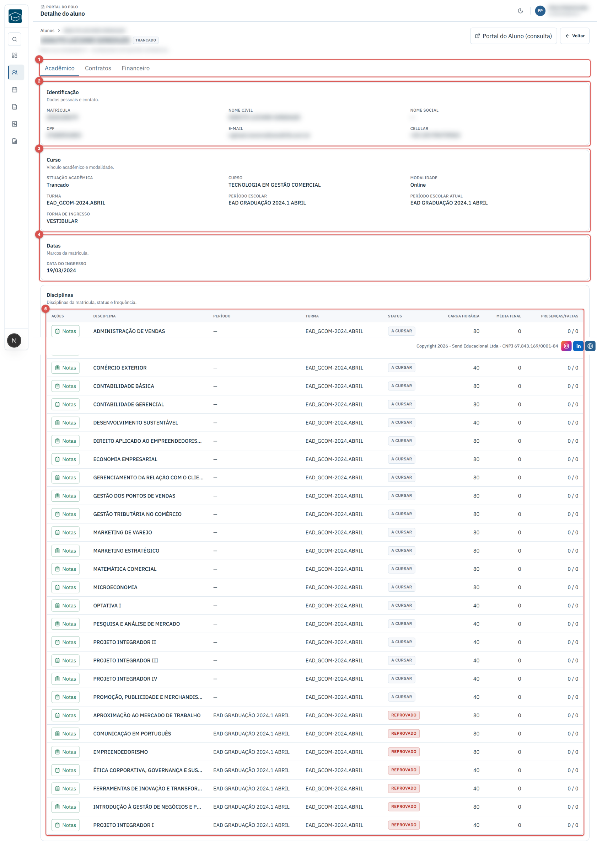Image resolution: width=597 pixels, height=868 pixels.
Task: Click REPROVADO badge in the EMPREENDEDORISMO row
Action: click(404, 752)
